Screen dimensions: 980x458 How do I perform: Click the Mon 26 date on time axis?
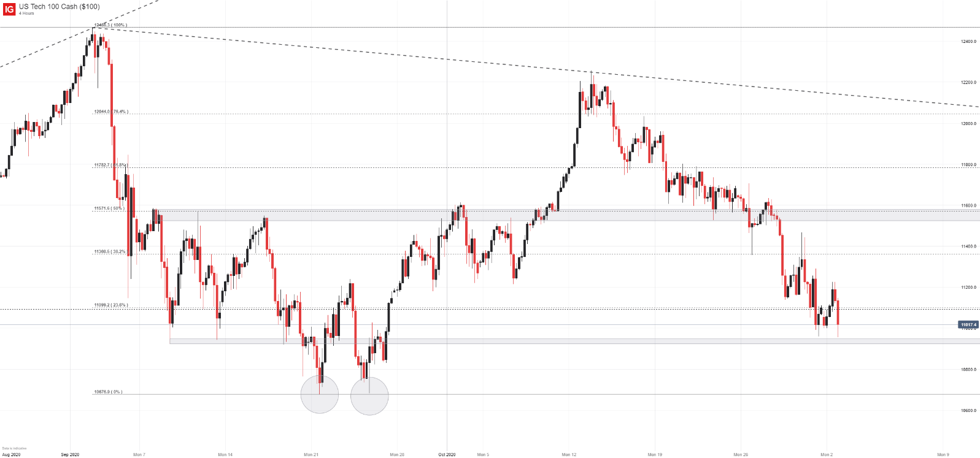coord(741,454)
